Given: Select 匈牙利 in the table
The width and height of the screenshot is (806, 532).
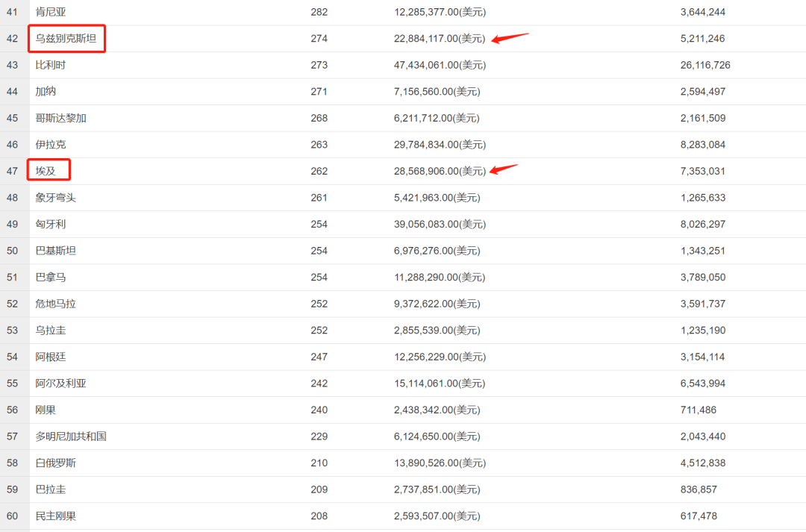Looking at the screenshot, I should [51, 224].
